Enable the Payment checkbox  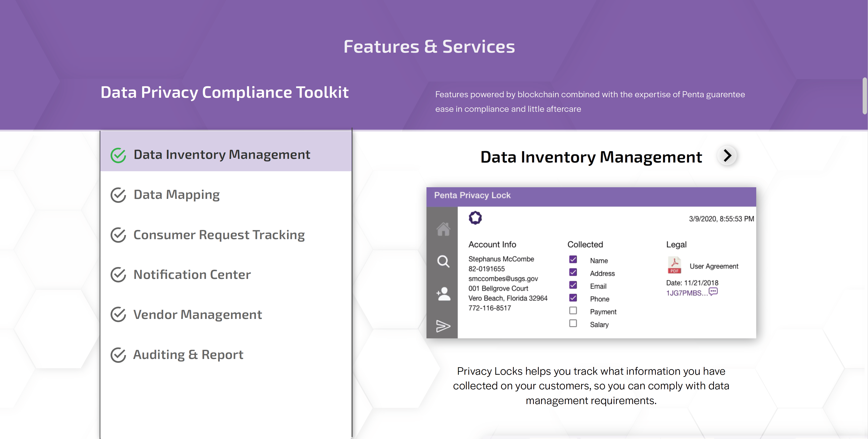(573, 310)
